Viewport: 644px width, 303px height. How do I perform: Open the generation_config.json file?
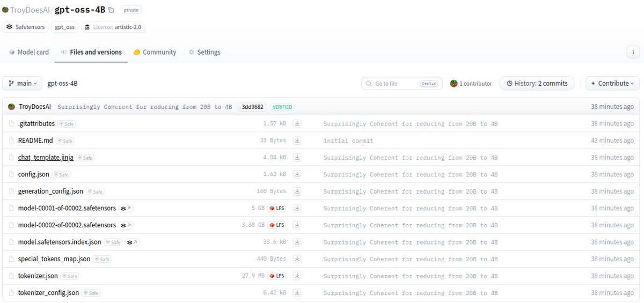click(x=50, y=191)
